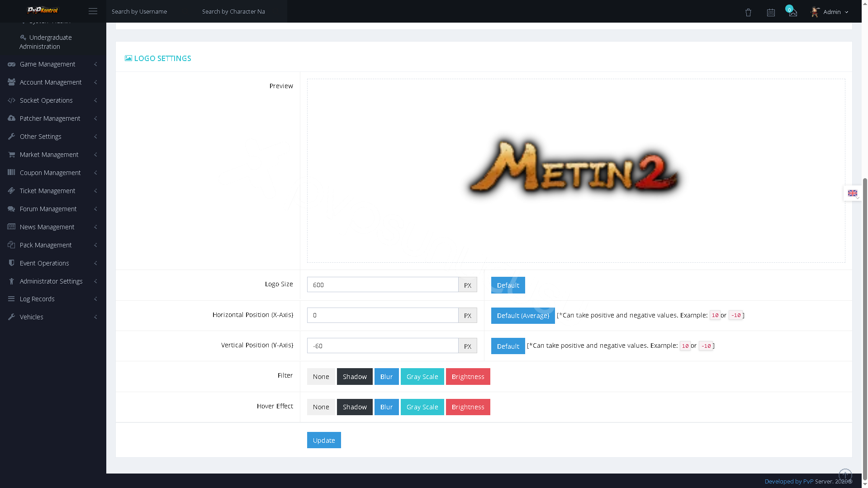Click the PvP Kontrol logo

click(x=43, y=10)
